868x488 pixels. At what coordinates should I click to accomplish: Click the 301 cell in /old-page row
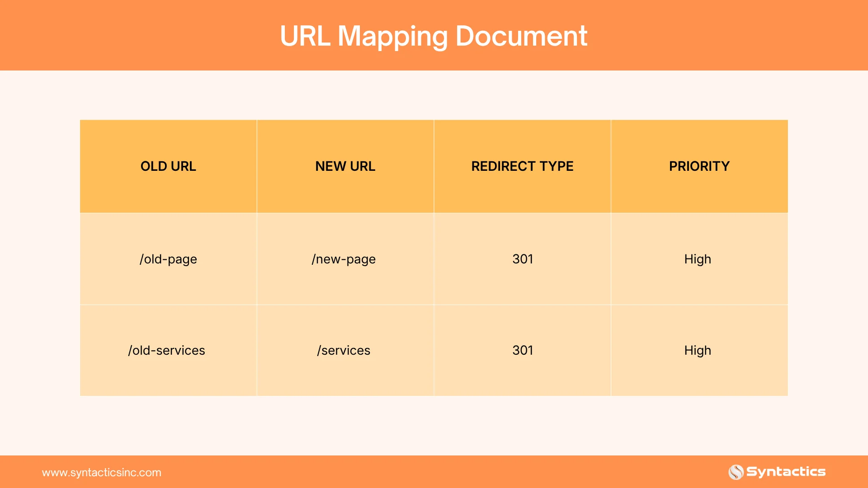[522, 259]
